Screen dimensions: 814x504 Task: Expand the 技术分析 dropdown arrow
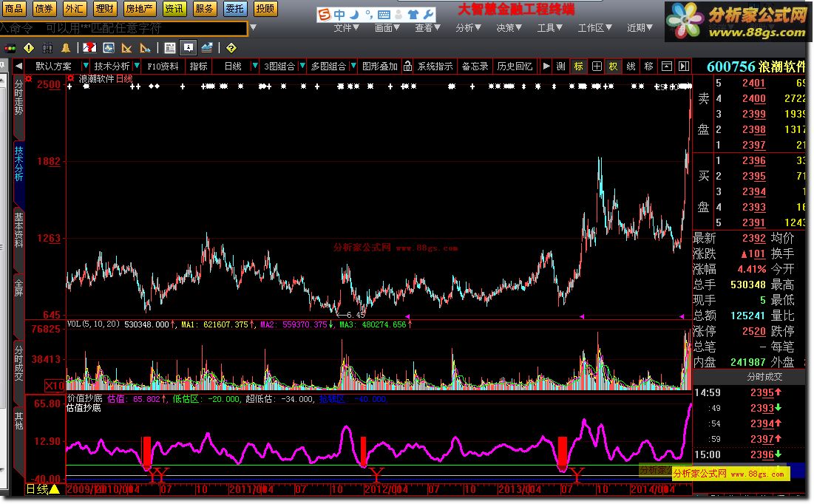tap(137, 66)
